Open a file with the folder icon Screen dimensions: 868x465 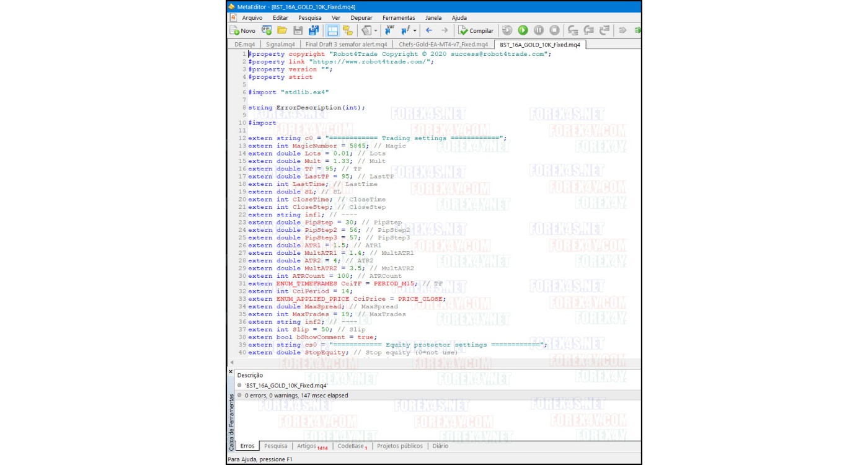coord(282,30)
